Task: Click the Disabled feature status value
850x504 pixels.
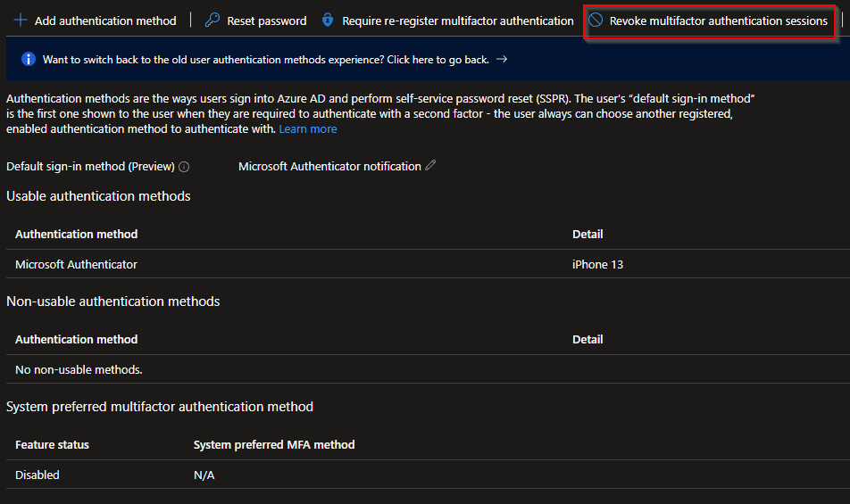Action: [x=37, y=475]
